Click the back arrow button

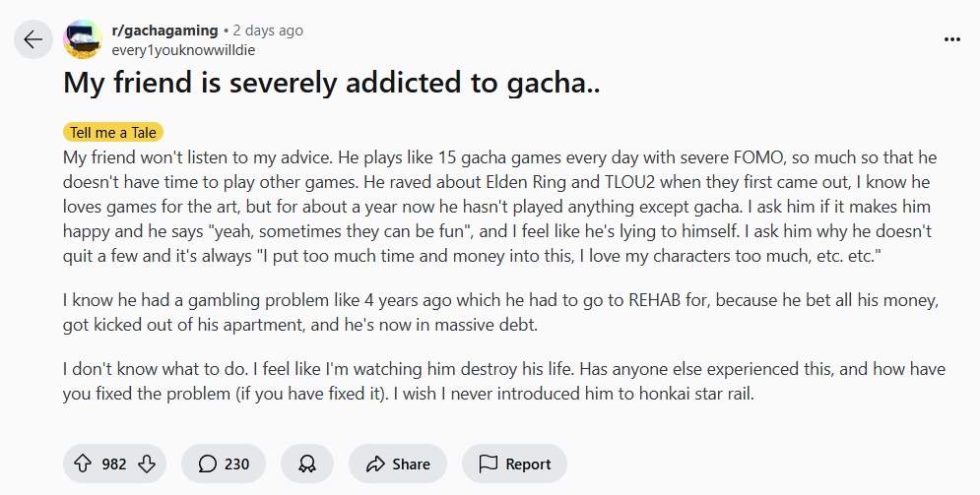click(33, 39)
